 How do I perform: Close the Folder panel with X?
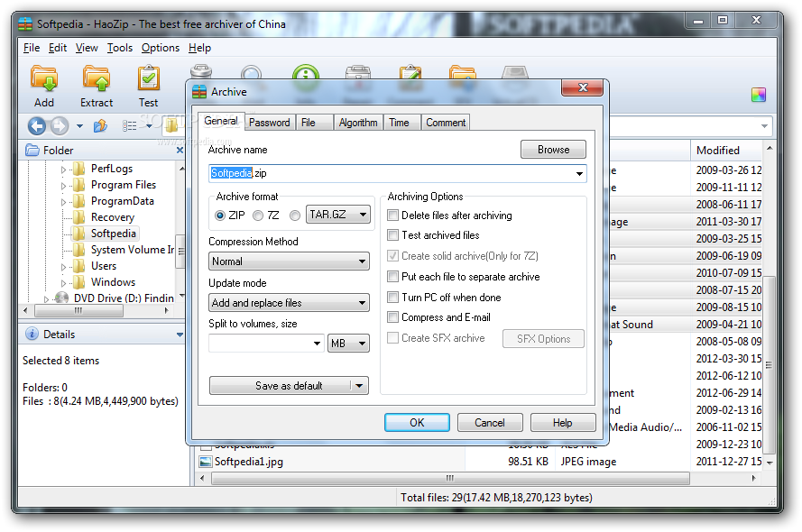pos(180,151)
